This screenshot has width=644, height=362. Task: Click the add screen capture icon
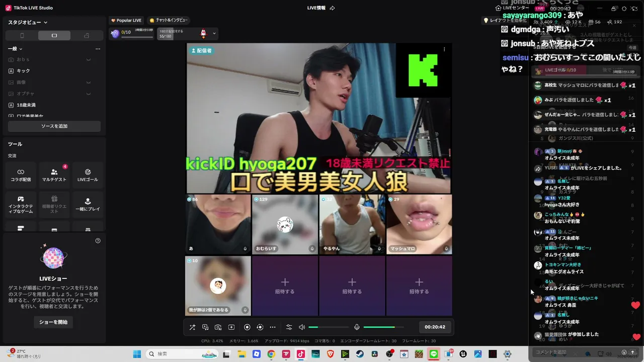231,327
